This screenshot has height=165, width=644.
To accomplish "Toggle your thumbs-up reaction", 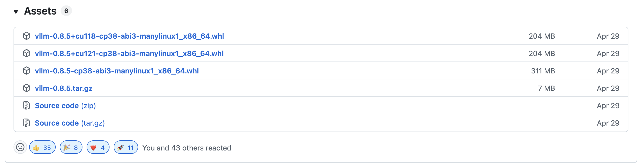I will click(42, 147).
